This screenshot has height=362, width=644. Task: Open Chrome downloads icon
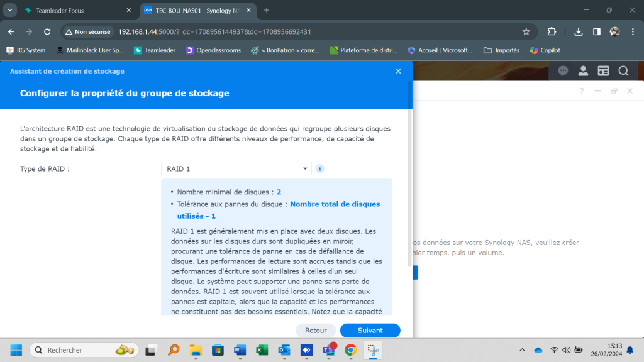[x=579, y=31]
